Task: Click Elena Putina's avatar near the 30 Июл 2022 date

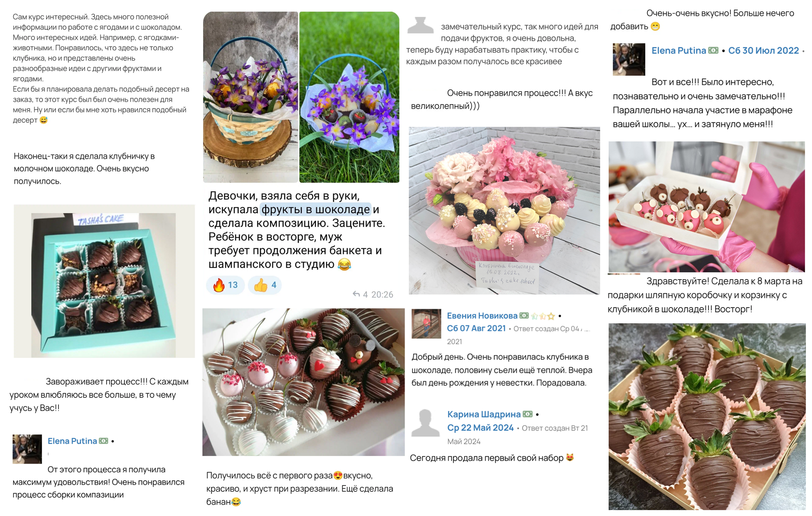Action: [628, 59]
